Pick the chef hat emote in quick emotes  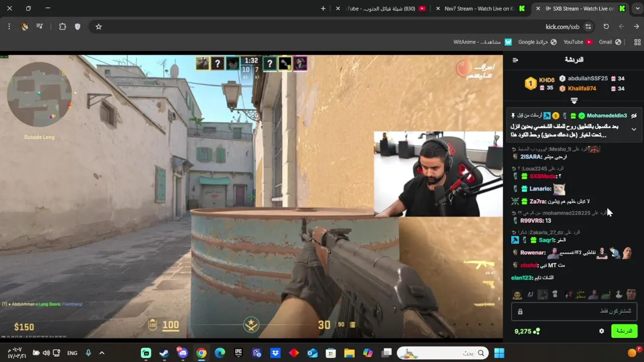coord(554,295)
